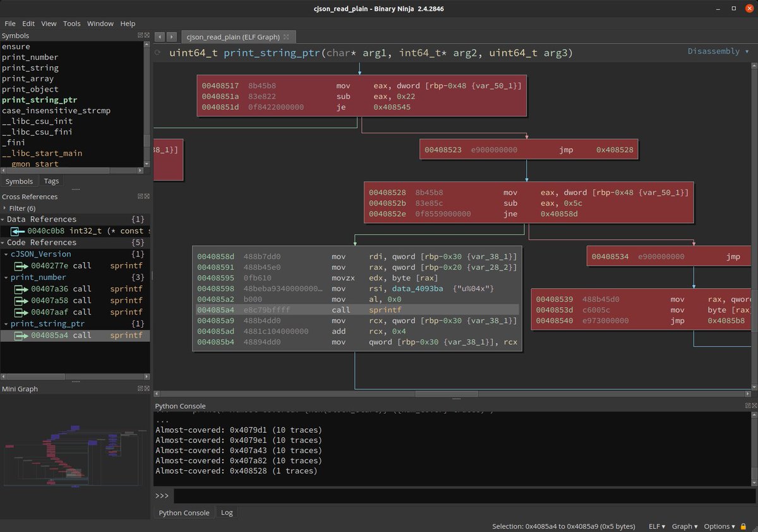Select the case_insensitive_strcmp symbol
This screenshot has width=758, height=532.
pyautogui.click(x=56, y=111)
